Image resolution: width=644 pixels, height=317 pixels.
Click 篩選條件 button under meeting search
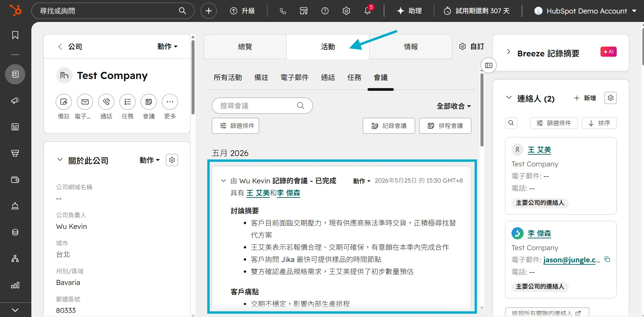click(235, 126)
